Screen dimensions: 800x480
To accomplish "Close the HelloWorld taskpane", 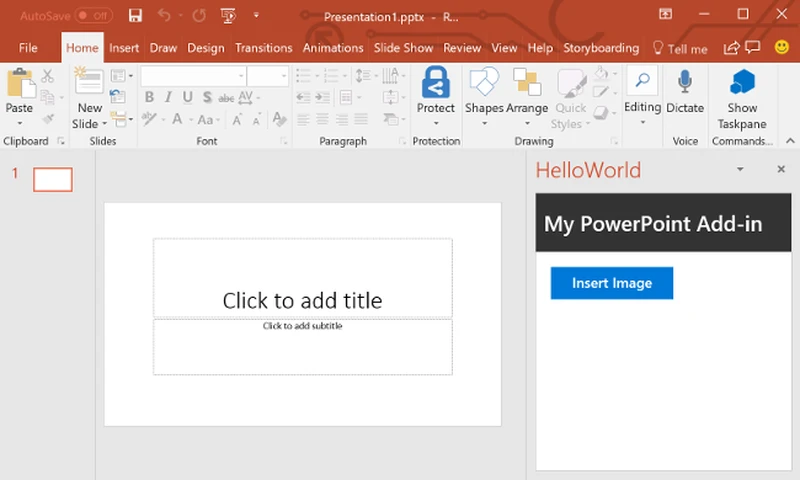I will point(781,169).
